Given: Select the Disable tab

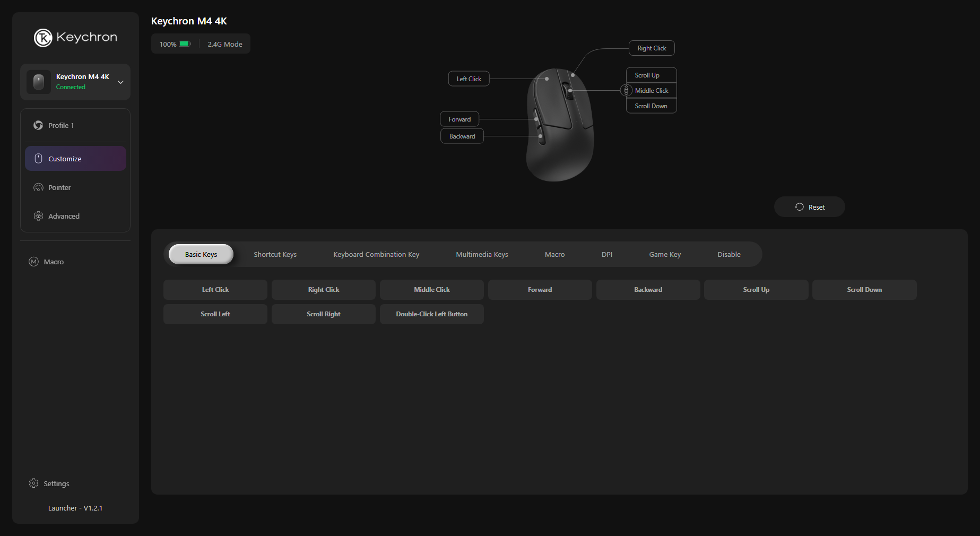Looking at the screenshot, I should coord(729,255).
